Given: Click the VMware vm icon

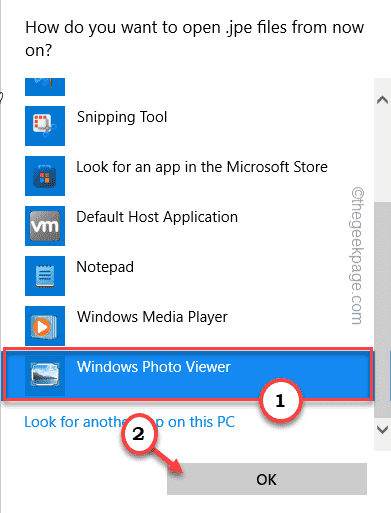Looking at the screenshot, I should click(x=45, y=226).
